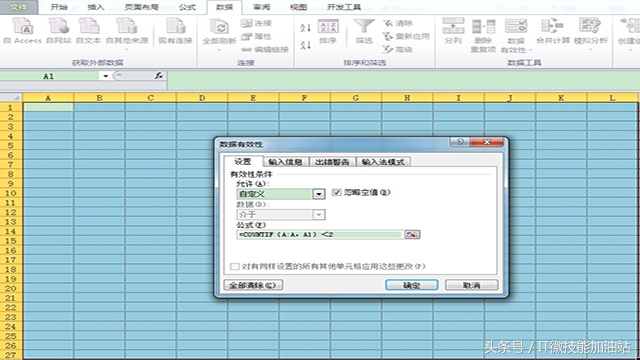Open the Sort (排序) dialog icon
Viewport: 640px width, 360px height.
click(328, 31)
